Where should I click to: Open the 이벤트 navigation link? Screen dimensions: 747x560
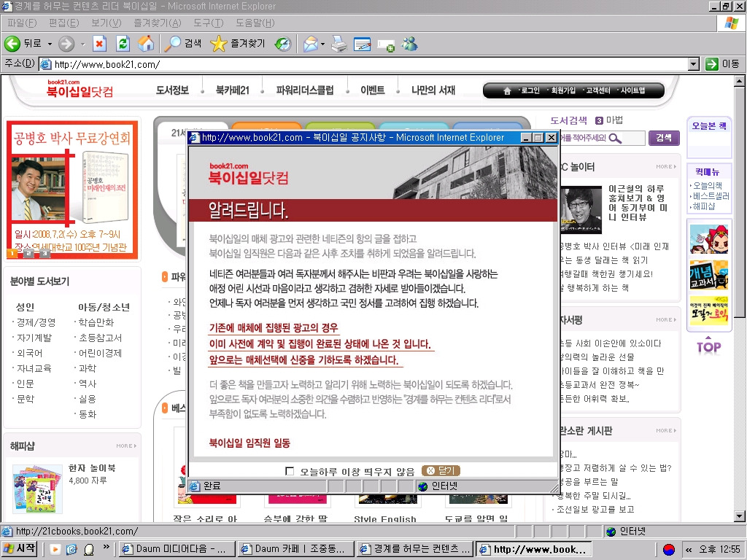click(373, 90)
